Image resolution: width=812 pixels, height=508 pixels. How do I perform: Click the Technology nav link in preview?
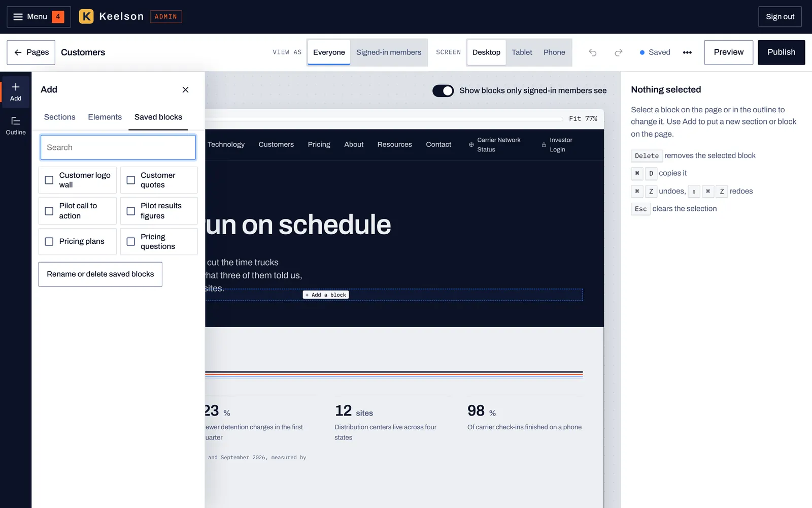click(226, 145)
